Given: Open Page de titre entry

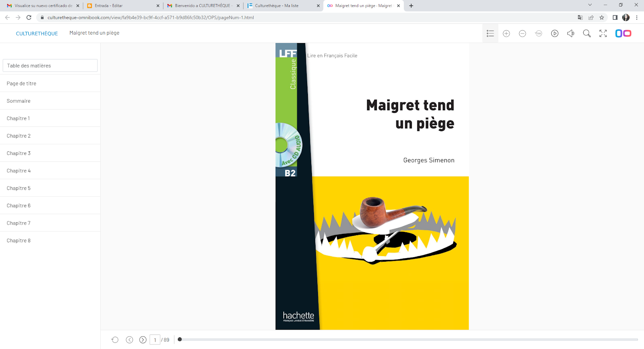Looking at the screenshot, I should (50, 83).
